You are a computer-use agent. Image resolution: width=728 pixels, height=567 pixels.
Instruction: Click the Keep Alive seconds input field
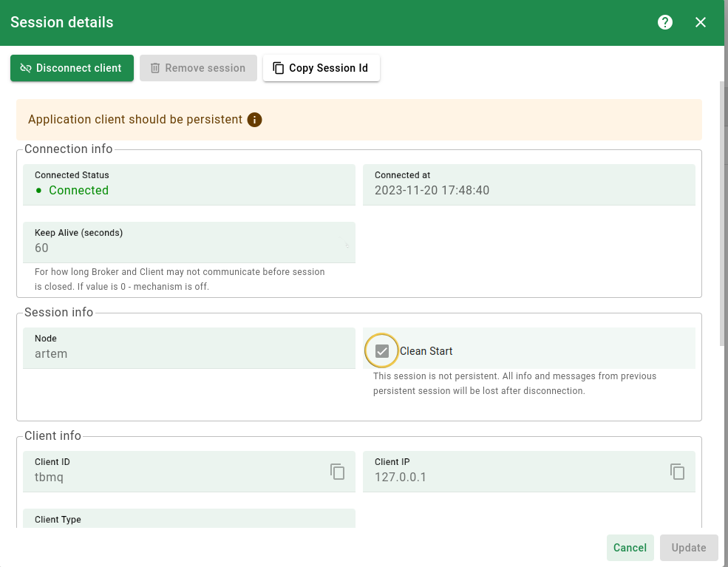point(185,248)
